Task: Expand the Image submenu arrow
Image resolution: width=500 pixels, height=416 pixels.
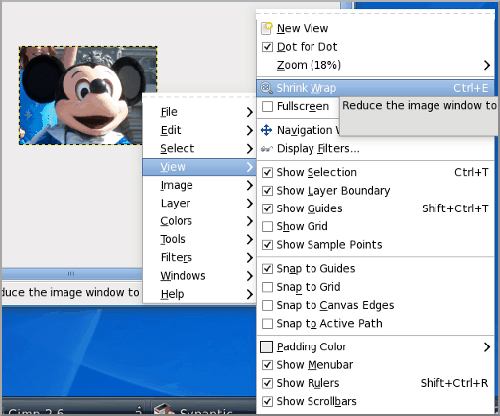Action: (250, 185)
